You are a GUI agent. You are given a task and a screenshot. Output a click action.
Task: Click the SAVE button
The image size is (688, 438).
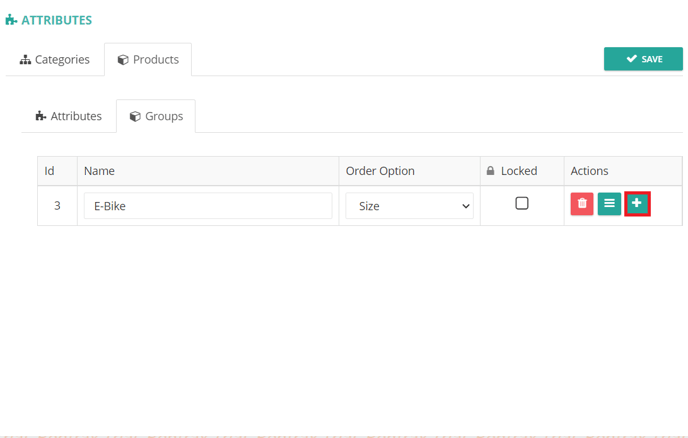coord(643,59)
